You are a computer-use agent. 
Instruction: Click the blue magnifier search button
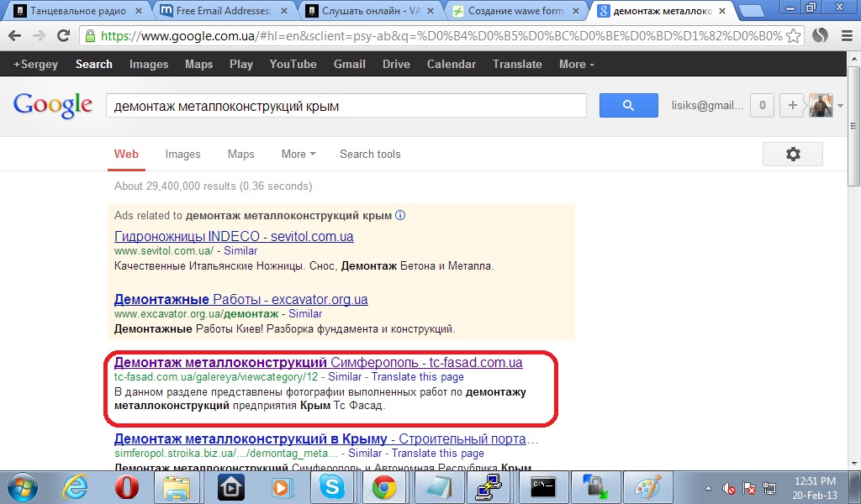pyautogui.click(x=629, y=105)
